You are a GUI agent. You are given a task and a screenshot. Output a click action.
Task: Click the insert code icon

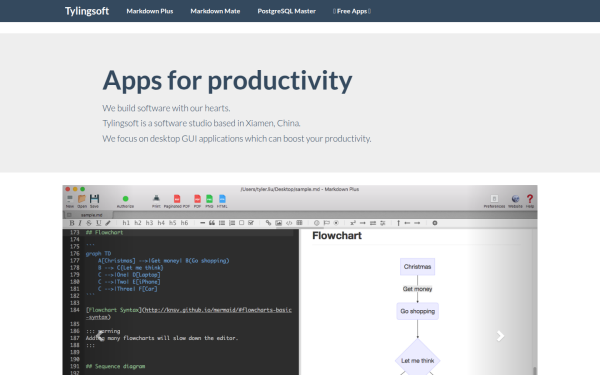point(289,223)
